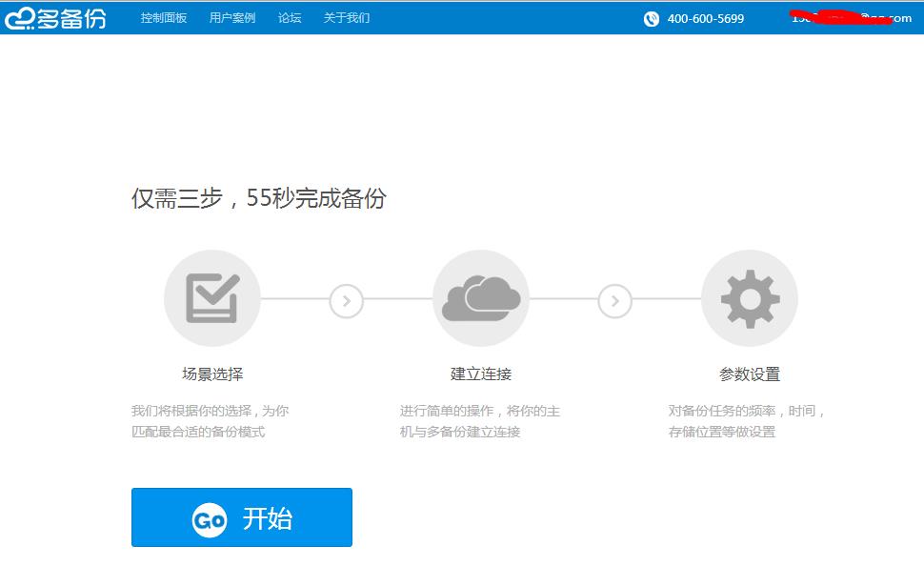This screenshot has height=566, width=924.
Task: Click the arrow between 建立连接 and 参数设置
Action: 615,301
